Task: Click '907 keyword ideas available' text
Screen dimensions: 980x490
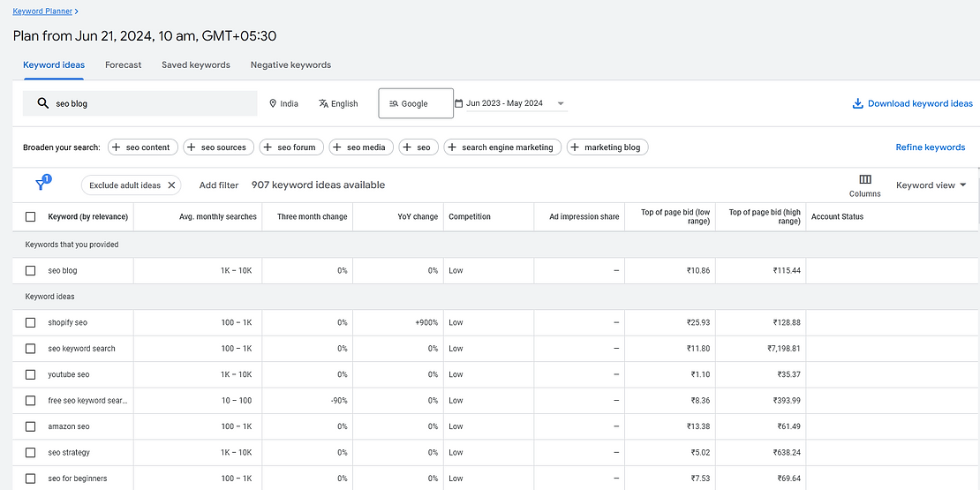Action: coord(318,185)
